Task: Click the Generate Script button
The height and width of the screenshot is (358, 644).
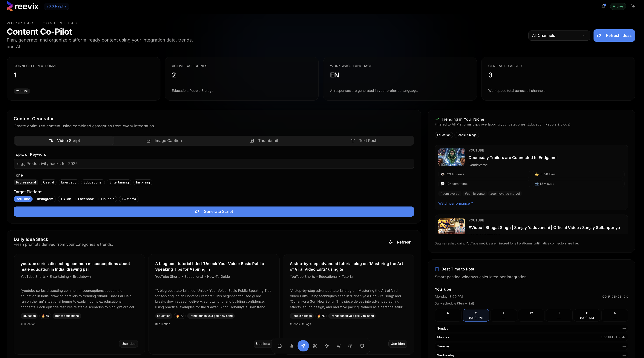Action: pos(214,211)
